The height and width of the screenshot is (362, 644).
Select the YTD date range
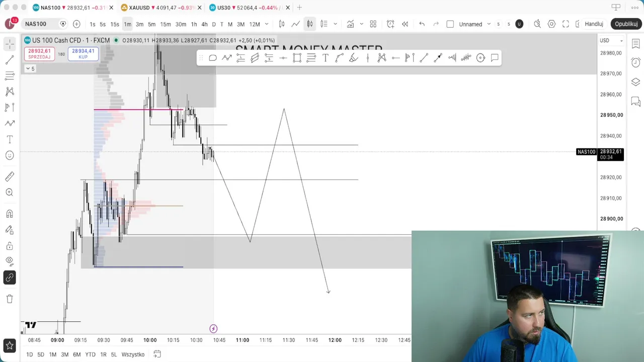(x=90, y=354)
